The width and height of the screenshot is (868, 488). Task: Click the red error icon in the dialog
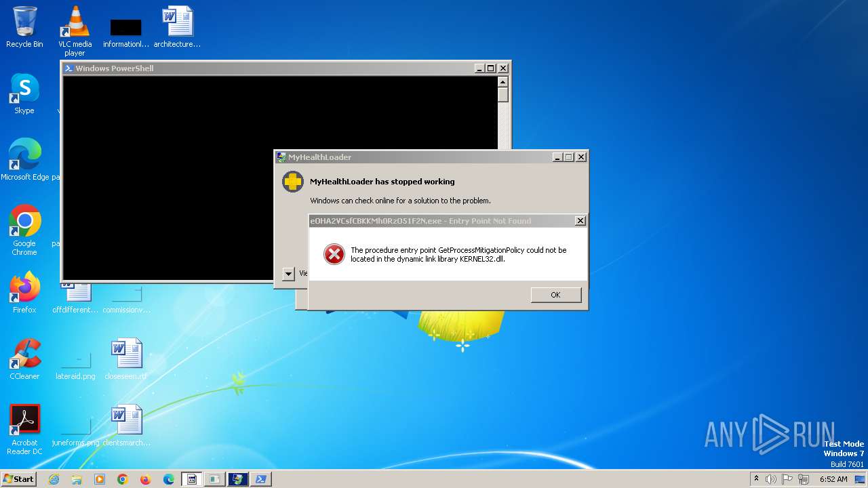click(x=334, y=254)
